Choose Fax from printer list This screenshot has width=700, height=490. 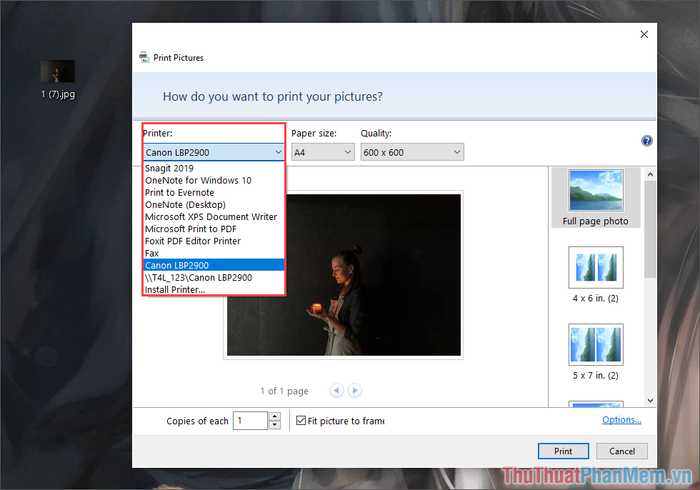point(214,253)
